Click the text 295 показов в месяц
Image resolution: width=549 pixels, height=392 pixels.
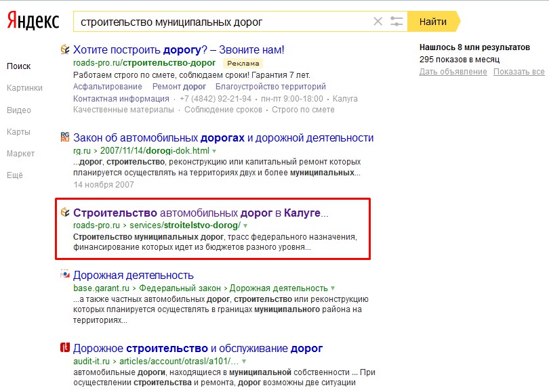(x=460, y=60)
